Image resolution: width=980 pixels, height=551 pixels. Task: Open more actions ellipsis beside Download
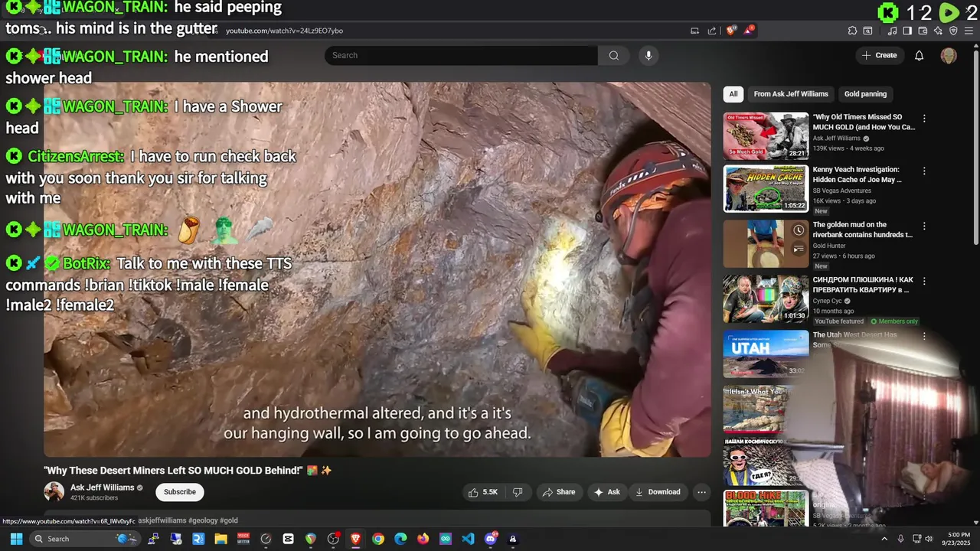coord(701,492)
